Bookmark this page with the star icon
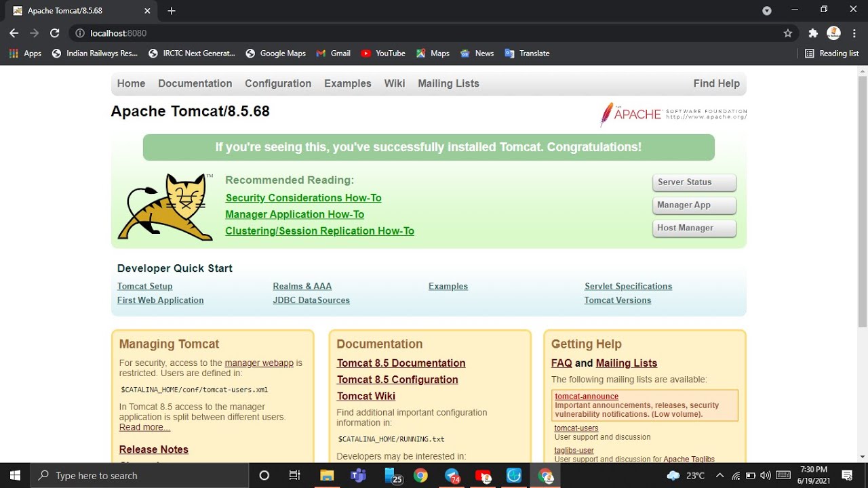Screen dimensions: 868x488 (787, 33)
